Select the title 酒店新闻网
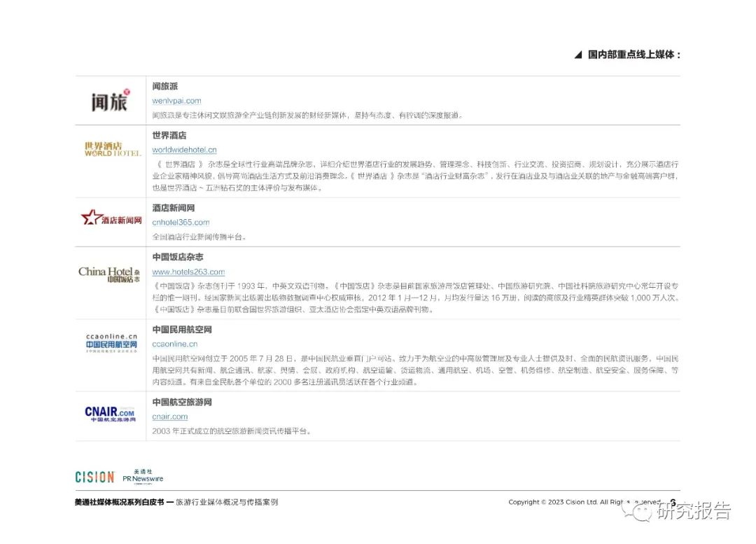Screen dimensions: 756x544 pos(174,208)
